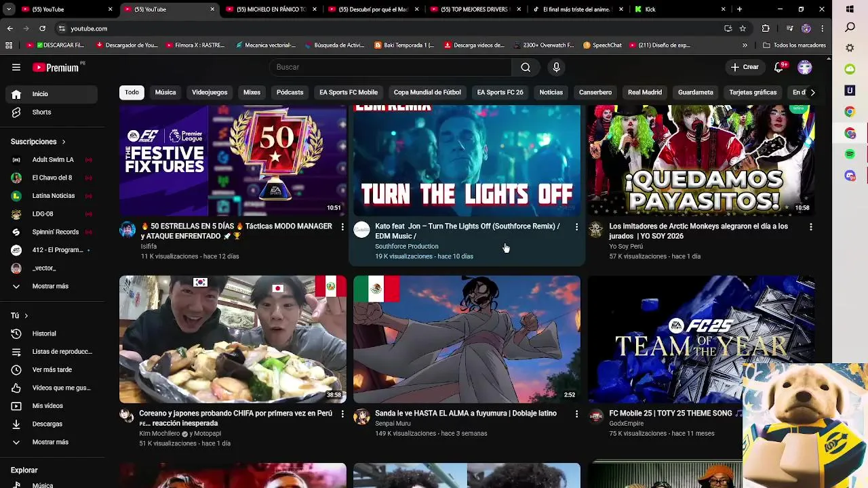The width and height of the screenshot is (868, 488).
Task: Select the Videojuegos filter chip
Action: coord(210,92)
